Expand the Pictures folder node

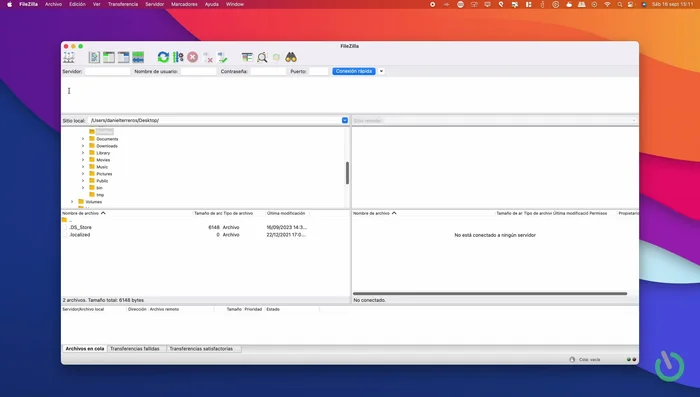click(83, 174)
